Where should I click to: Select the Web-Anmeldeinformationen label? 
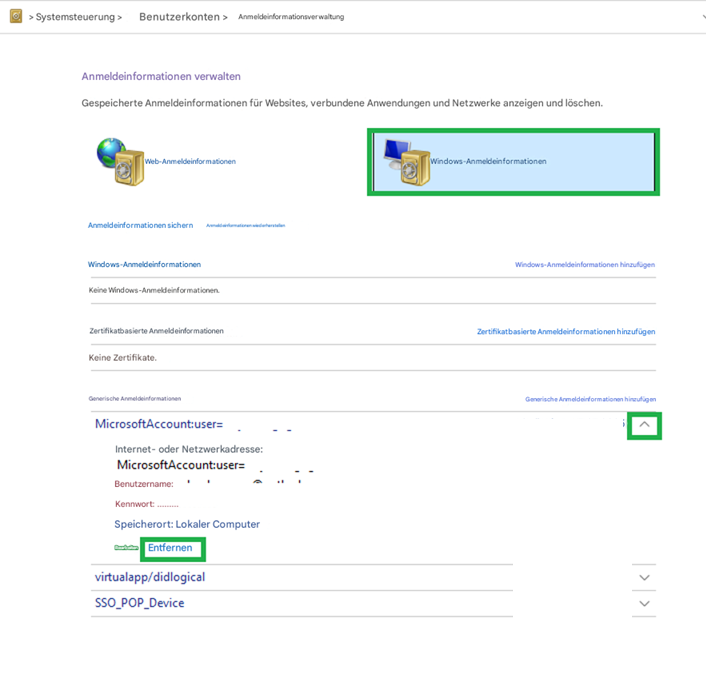pos(190,161)
